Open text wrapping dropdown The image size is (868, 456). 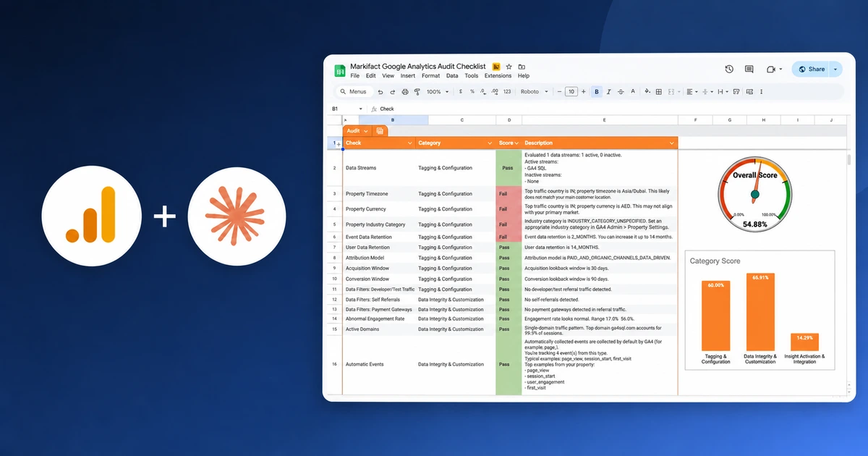pyautogui.click(x=723, y=92)
